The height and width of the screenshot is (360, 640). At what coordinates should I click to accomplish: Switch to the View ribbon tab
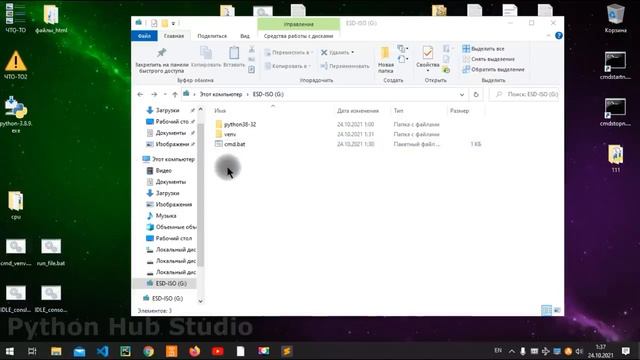(x=245, y=36)
